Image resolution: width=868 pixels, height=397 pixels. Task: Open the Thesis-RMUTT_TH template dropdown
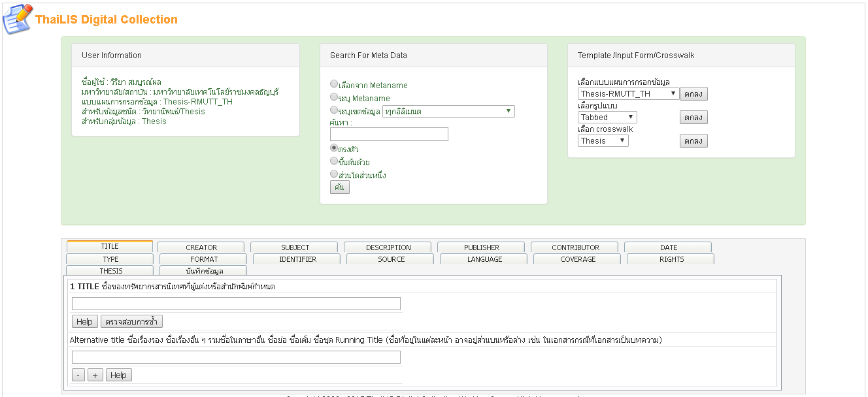pos(629,94)
